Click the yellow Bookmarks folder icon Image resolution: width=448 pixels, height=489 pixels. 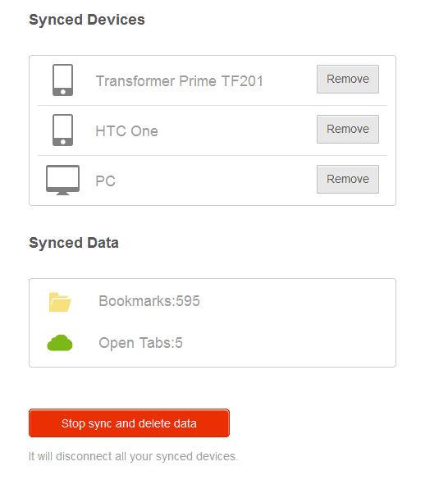click(x=60, y=302)
